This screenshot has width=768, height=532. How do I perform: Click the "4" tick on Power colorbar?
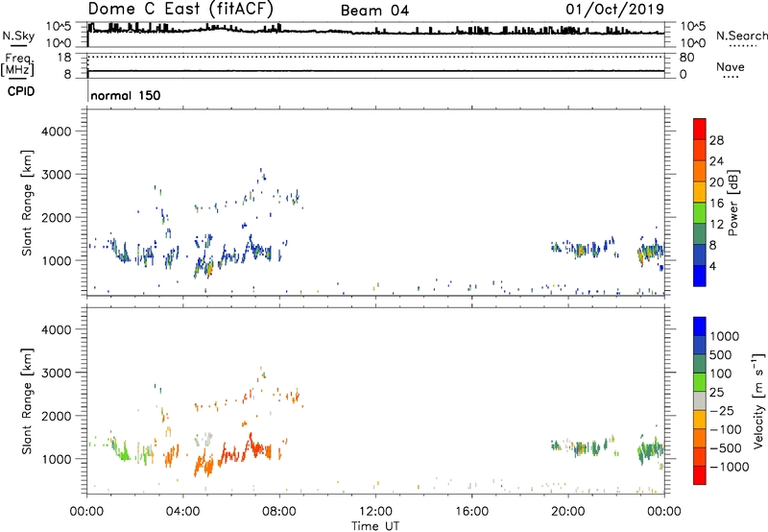click(x=712, y=266)
